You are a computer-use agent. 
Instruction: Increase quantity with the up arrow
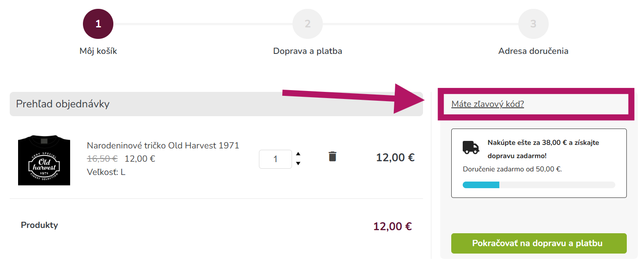[x=298, y=154]
